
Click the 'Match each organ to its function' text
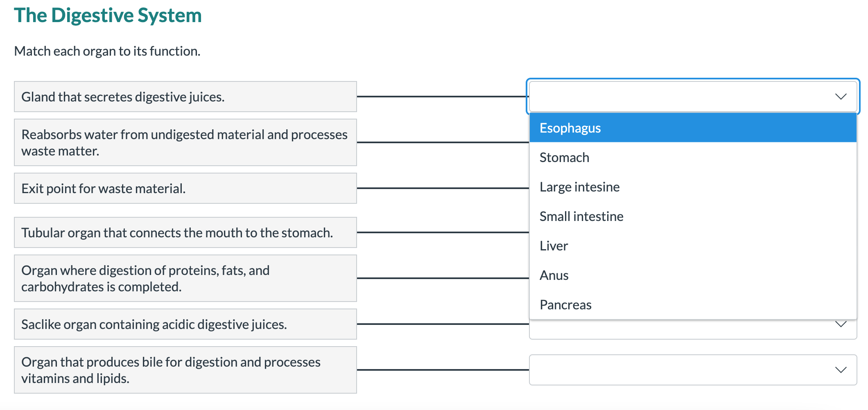(x=107, y=51)
